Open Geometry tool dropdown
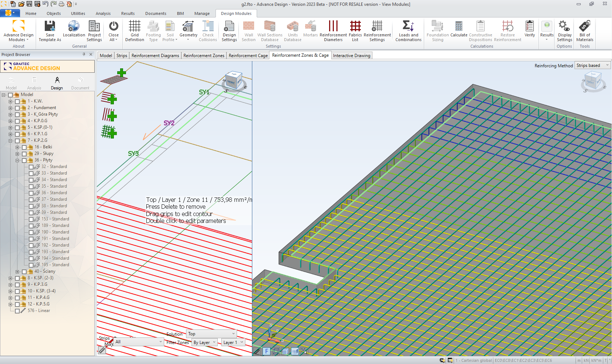612x364 pixels. tap(188, 31)
